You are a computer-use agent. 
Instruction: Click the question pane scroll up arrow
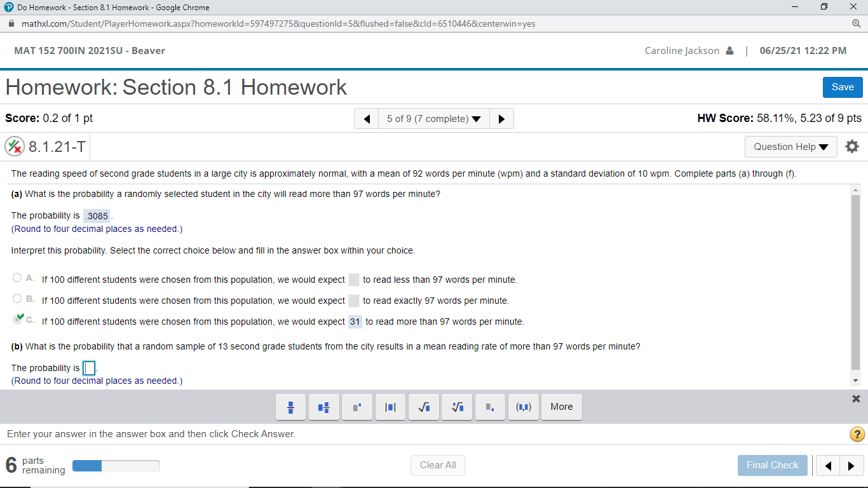[855, 189]
